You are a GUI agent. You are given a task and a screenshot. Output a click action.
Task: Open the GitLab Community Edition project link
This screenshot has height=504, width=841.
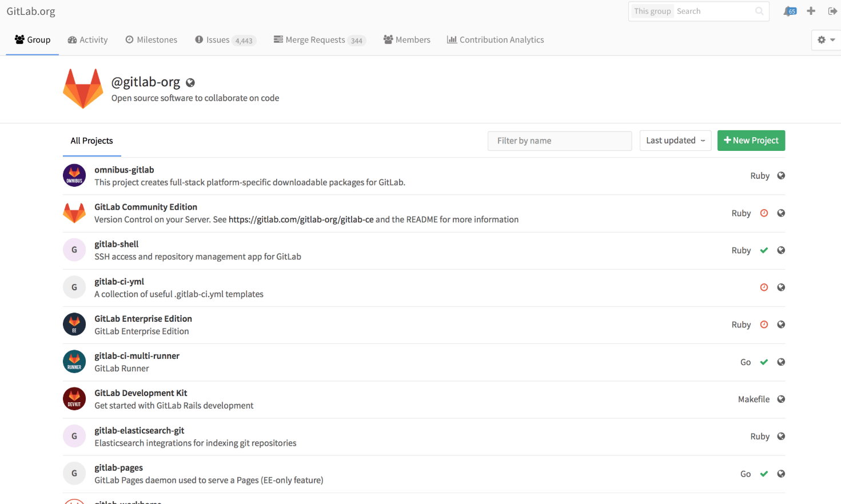coord(146,207)
